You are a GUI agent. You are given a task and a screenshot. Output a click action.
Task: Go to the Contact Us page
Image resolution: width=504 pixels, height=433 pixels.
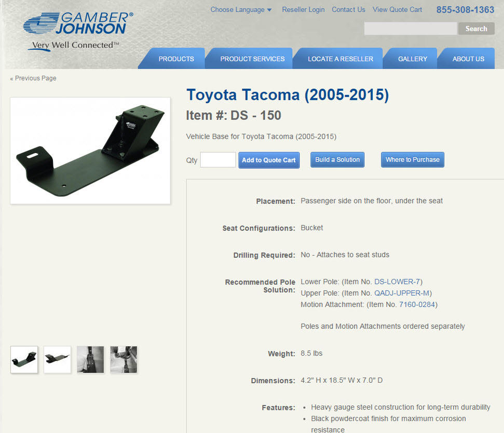[x=348, y=10]
